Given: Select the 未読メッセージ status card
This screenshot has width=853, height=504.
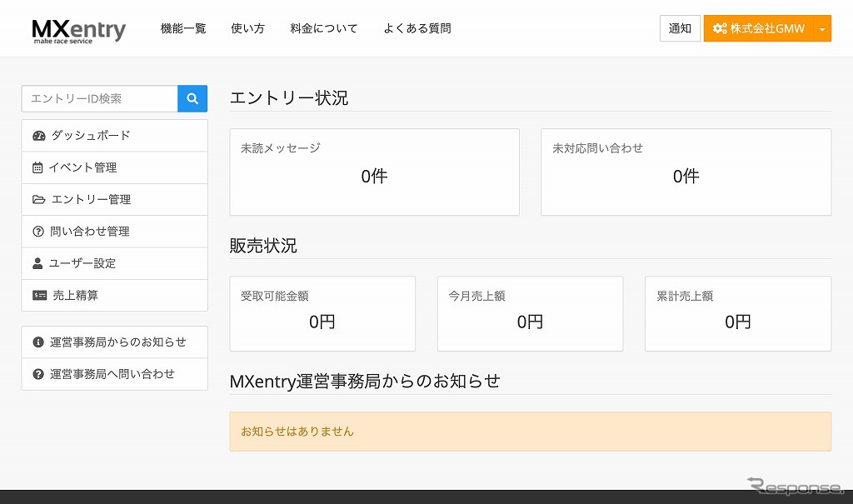Looking at the screenshot, I should pos(374,172).
